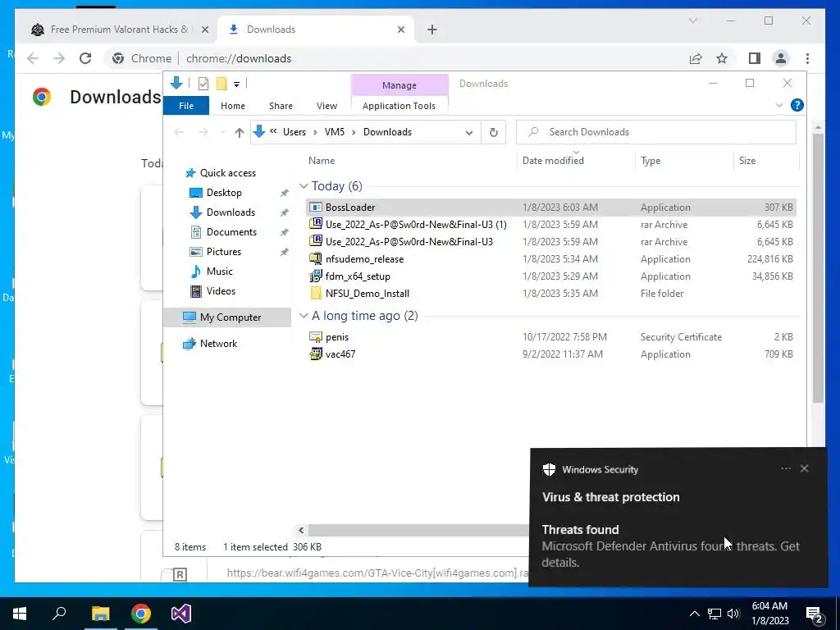
Task: Select Music in the navigation pane
Action: (x=220, y=272)
